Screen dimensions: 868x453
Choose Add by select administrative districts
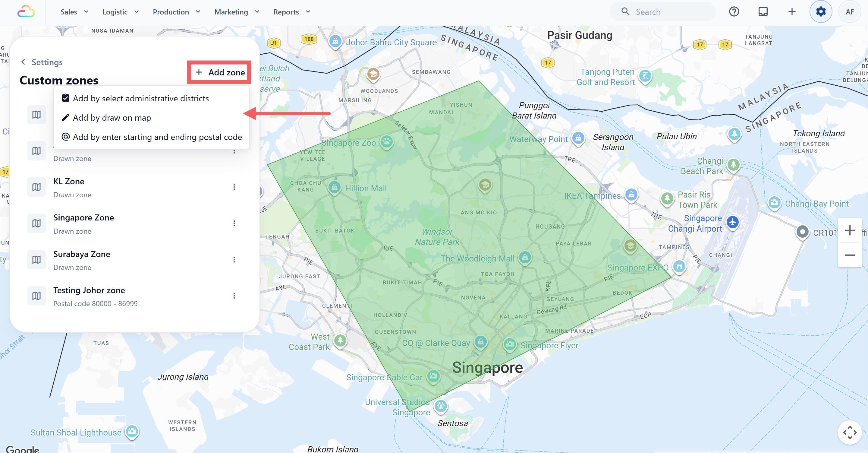pos(151,99)
